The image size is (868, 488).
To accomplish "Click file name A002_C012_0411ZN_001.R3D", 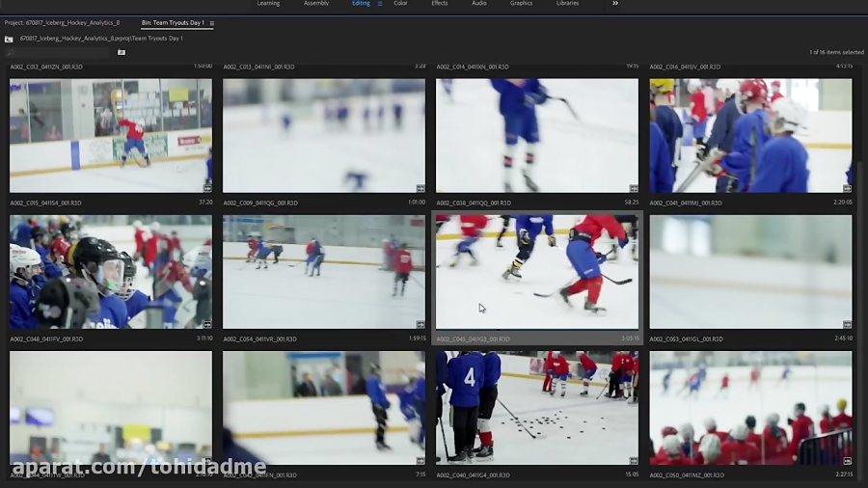I will (46, 67).
